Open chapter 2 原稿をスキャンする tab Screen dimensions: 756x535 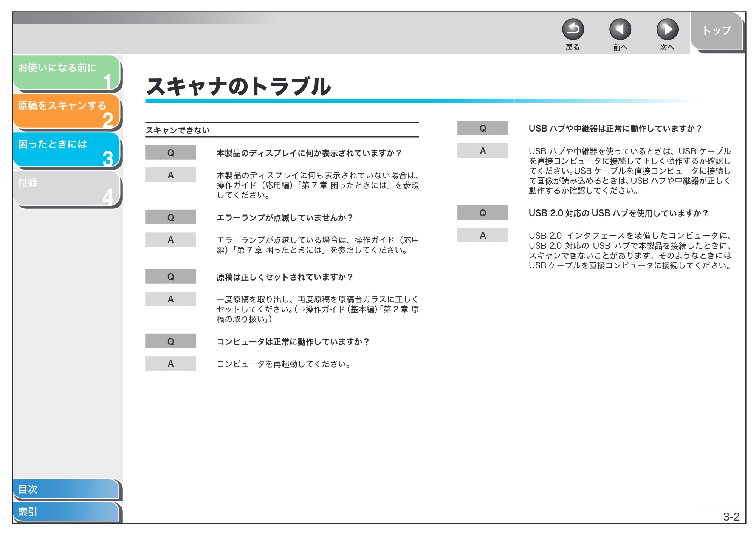[x=67, y=111]
